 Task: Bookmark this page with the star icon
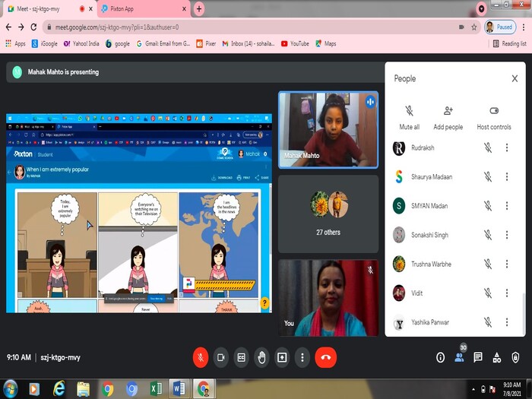[474, 27]
